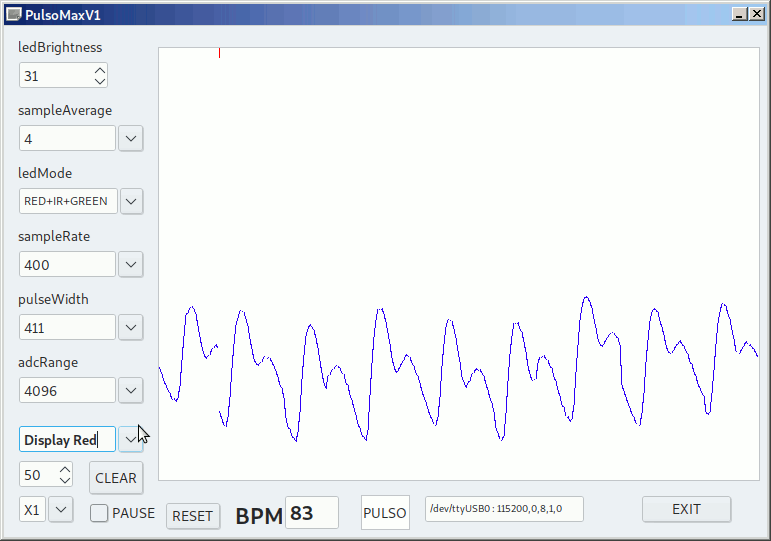
Task: Open the sampleAverage dropdown arrow
Action: tap(131, 138)
